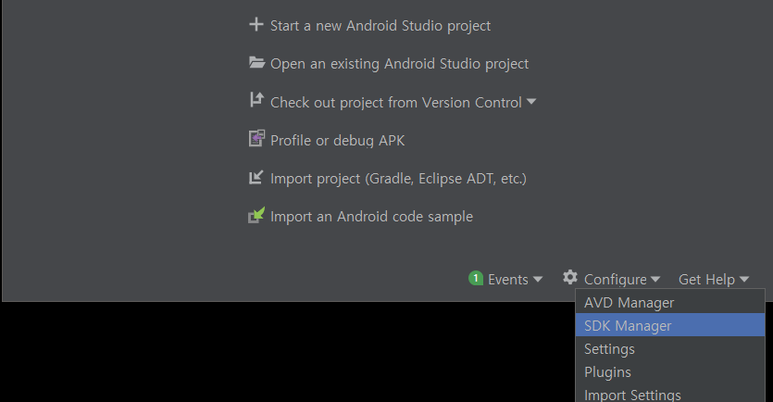This screenshot has height=402, width=773.
Task: Click the Android code sample icon
Action: tap(256, 215)
